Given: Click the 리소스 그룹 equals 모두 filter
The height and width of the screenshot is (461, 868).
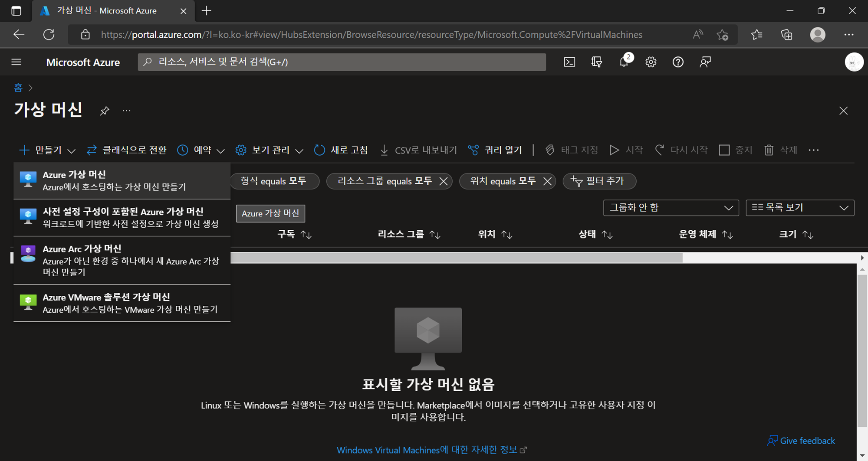Looking at the screenshot, I should pyautogui.click(x=385, y=181).
